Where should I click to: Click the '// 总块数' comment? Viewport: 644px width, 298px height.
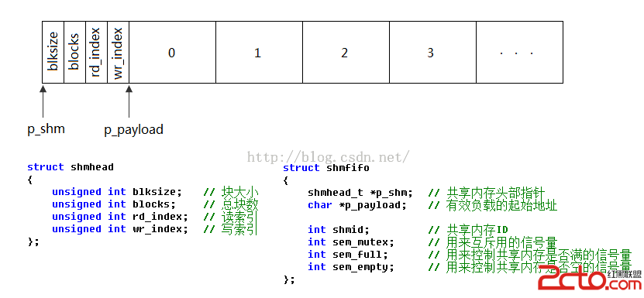(231, 204)
